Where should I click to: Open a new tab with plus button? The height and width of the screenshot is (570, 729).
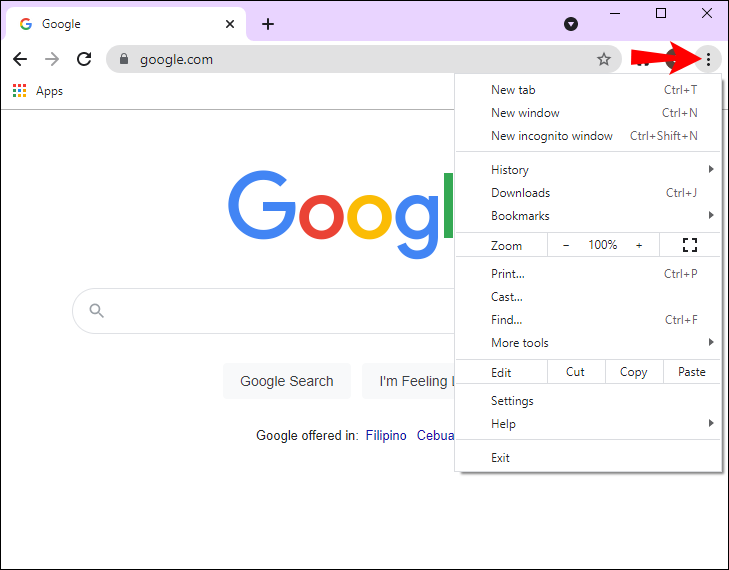click(x=268, y=24)
